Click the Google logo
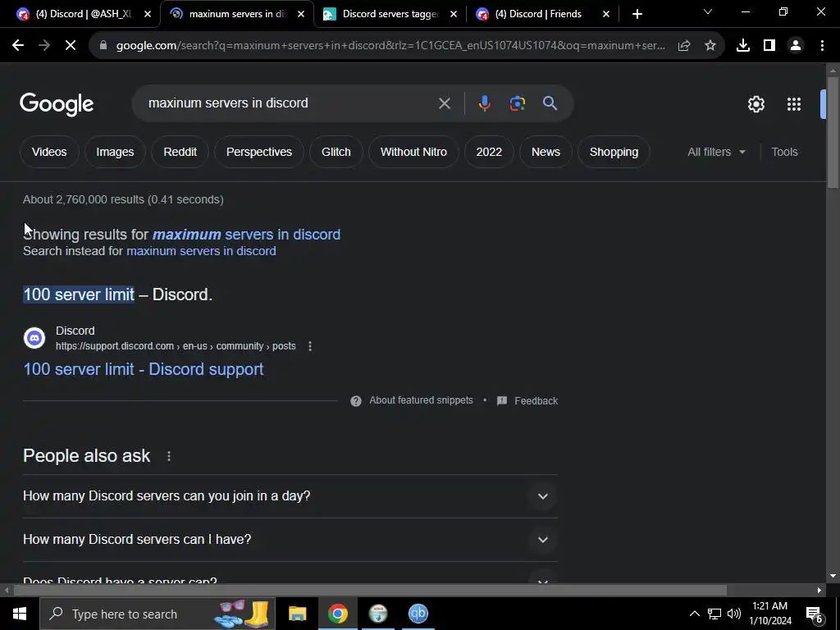This screenshot has width=840, height=630. tap(57, 104)
